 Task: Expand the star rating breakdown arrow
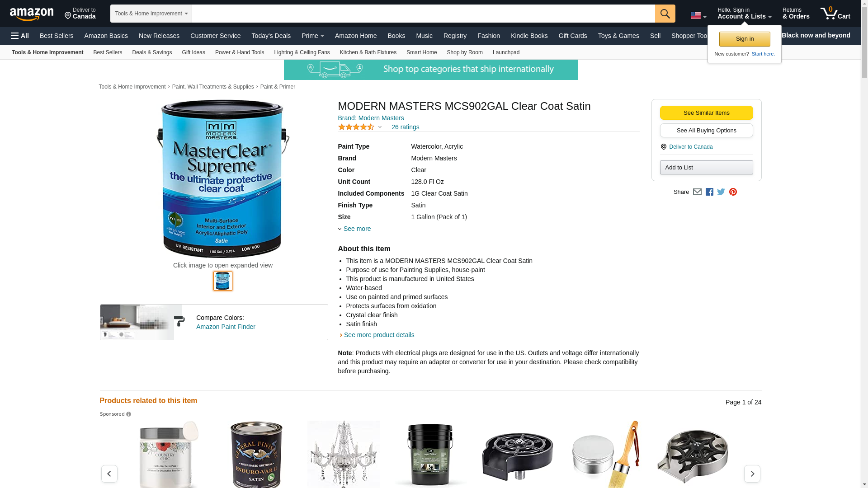tap(380, 127)
